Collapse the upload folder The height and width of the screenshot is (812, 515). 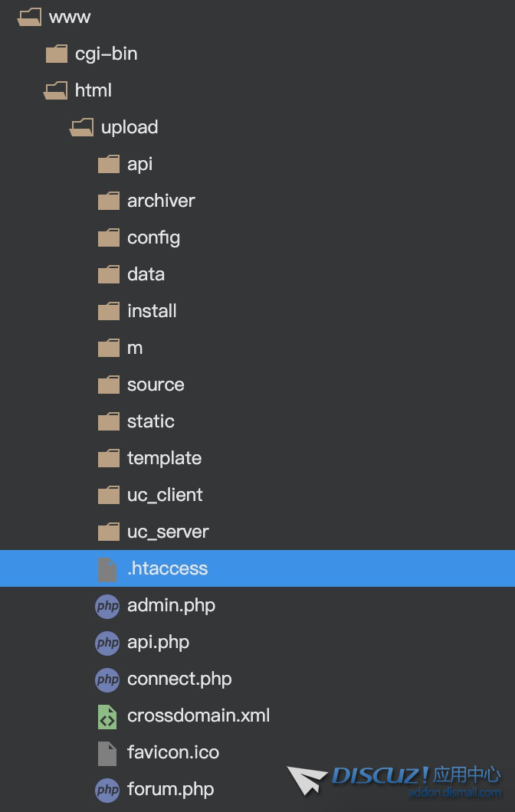82,127
